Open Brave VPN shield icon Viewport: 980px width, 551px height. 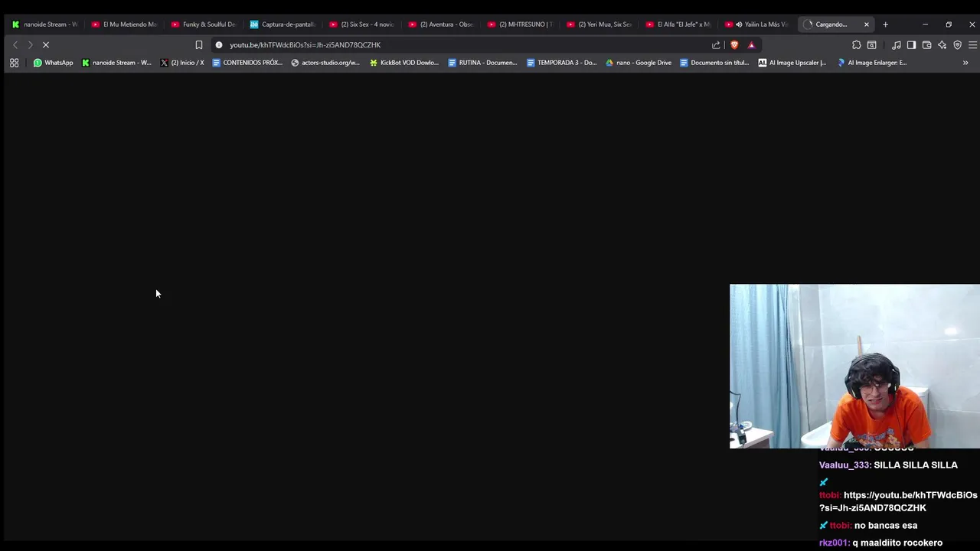click(957, 45)
